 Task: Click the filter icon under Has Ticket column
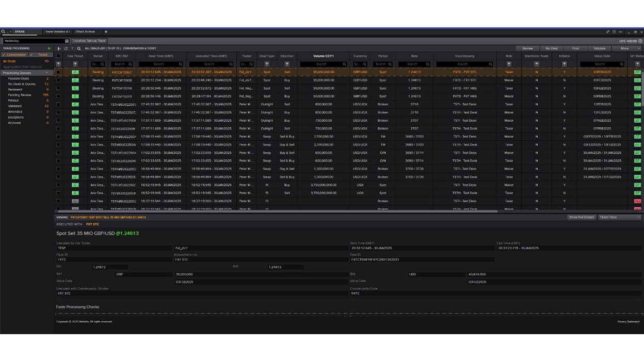click(x=75, y=64)
